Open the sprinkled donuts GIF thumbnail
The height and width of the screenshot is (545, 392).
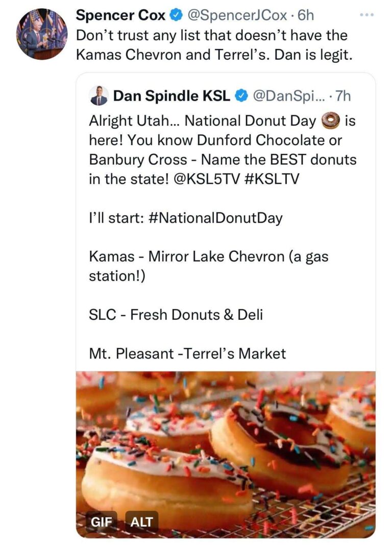(x=226, y=455)
